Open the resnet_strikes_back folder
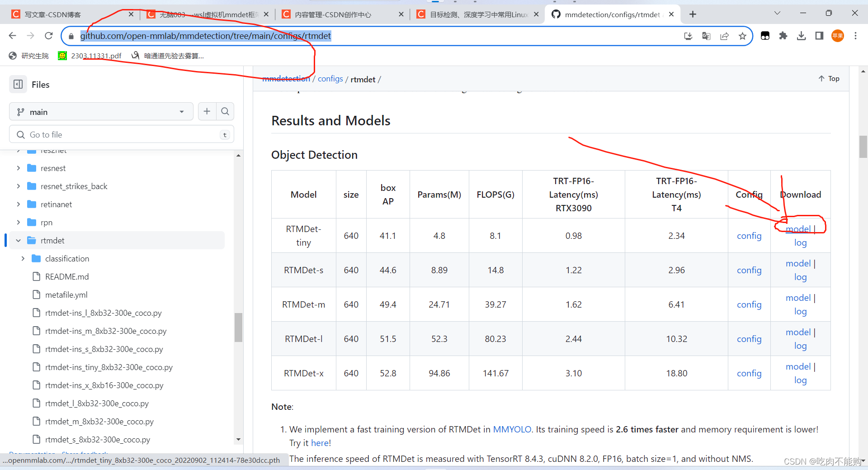868x470 pixels. pyautogui.click(x=74, y=186)
